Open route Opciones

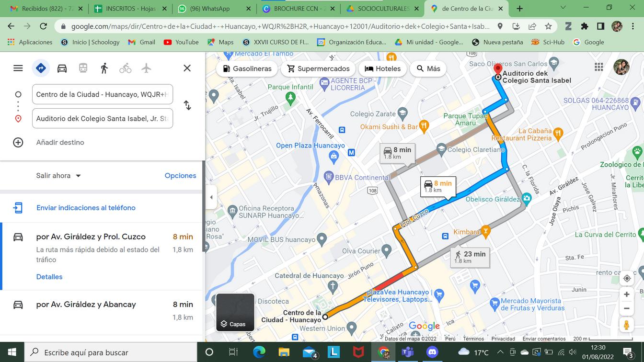(180, 176)
